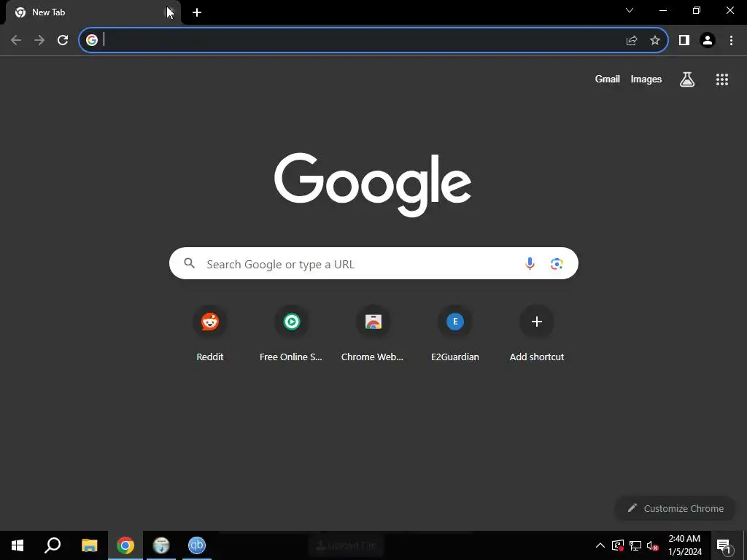Open the E2Guardian shortcut

pos(455,333)
